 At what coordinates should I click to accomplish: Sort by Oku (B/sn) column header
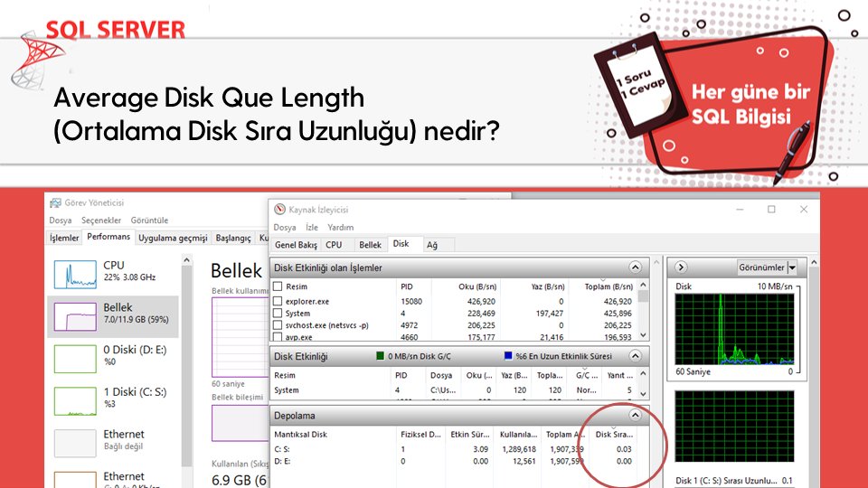(465, 286)
